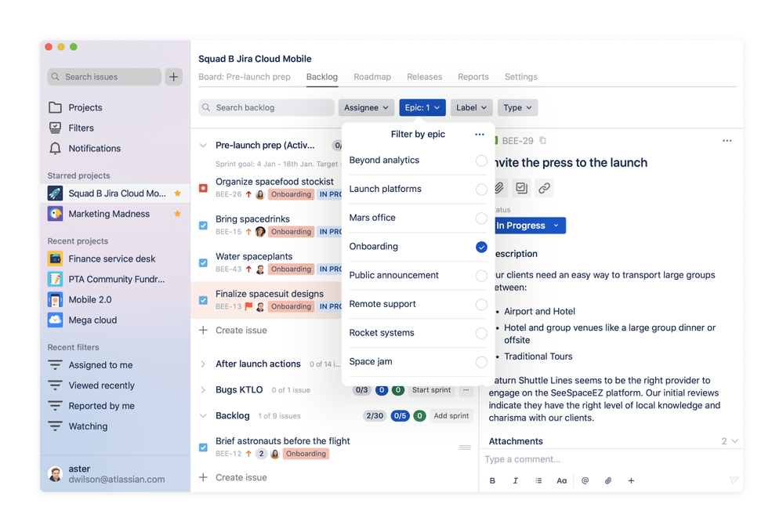
Task: Link an issue with link icon
Action: [544, 188]
